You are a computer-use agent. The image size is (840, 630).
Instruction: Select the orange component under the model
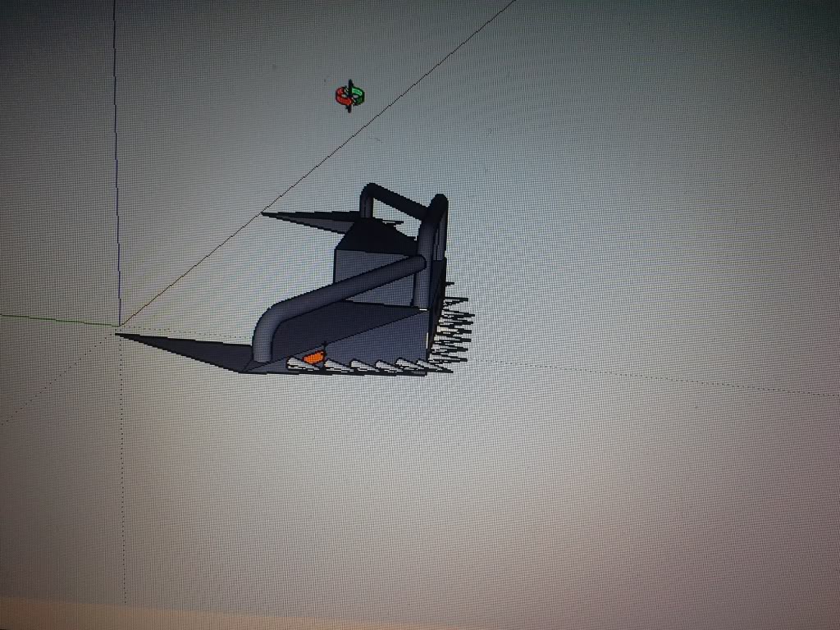pos(313,357)
